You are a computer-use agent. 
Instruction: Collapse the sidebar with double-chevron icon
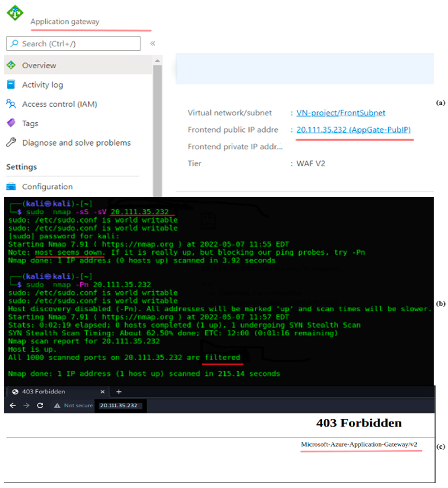(152, 43)
